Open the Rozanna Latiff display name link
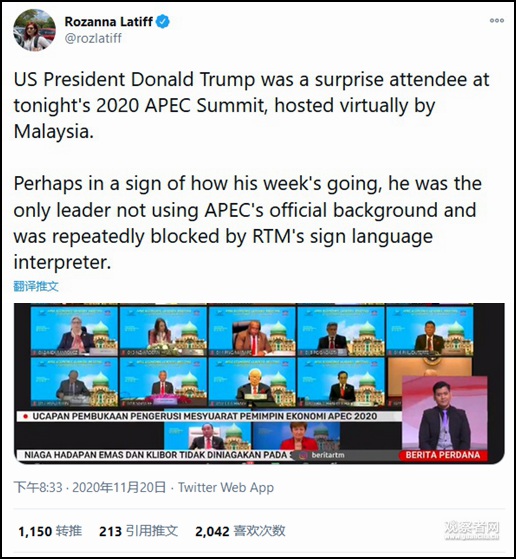 tap(109, 22)
